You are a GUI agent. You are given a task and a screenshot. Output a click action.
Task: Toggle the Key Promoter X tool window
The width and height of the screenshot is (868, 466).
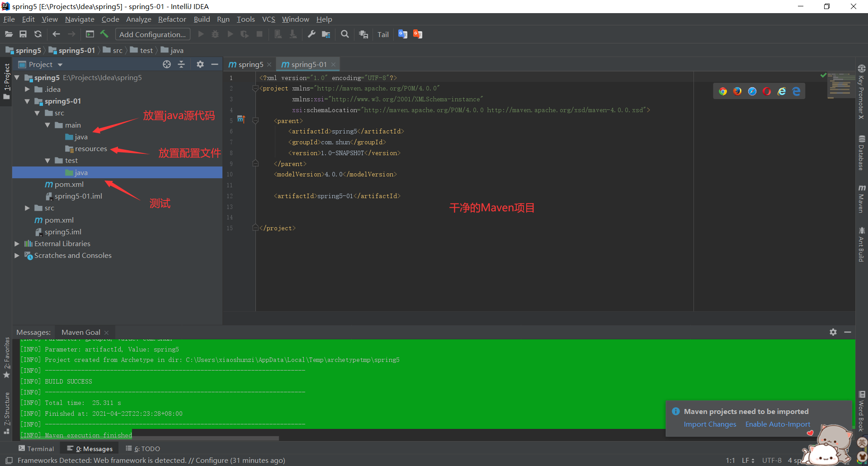(862, 92)
